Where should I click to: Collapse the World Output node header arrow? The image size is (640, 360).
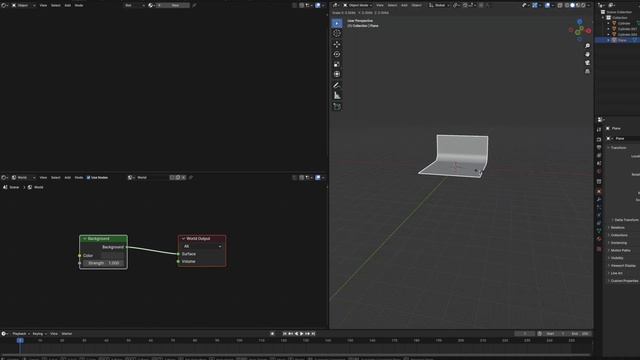tap(183, 239)
